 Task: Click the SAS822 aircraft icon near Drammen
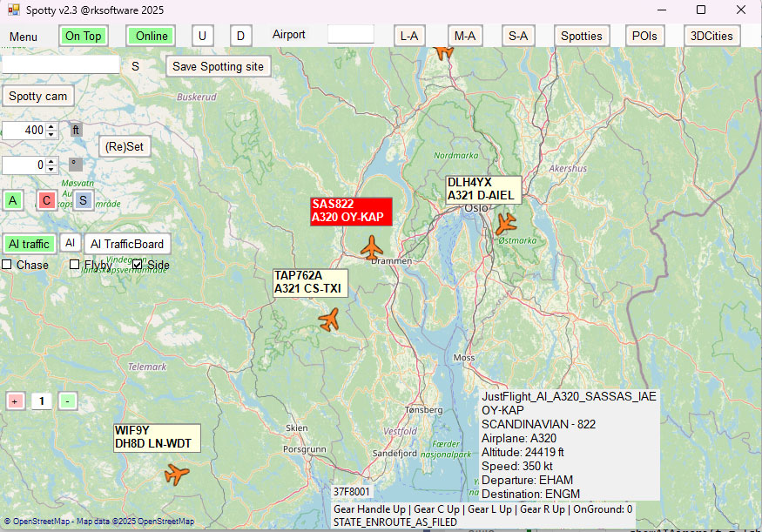tap(372, 247)
